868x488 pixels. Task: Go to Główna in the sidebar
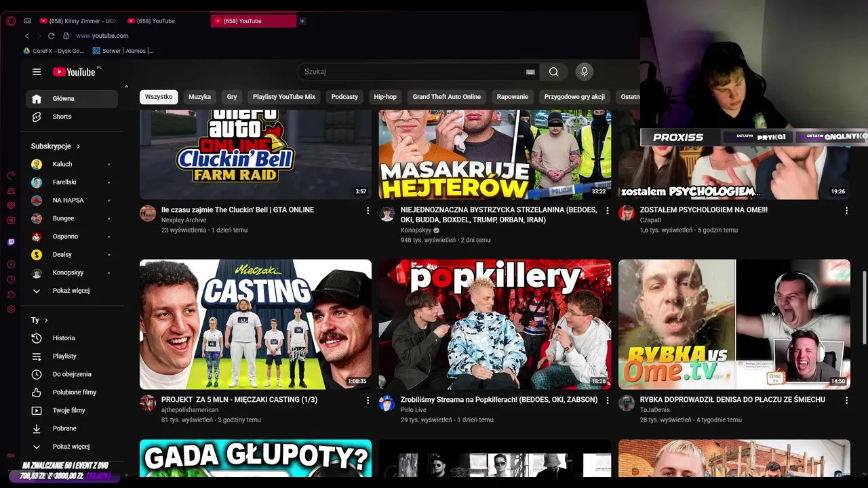point(72,99)
